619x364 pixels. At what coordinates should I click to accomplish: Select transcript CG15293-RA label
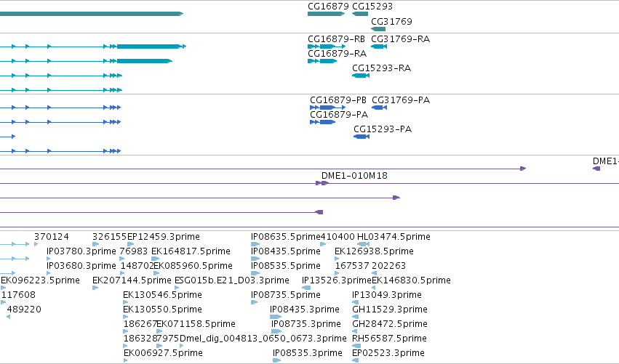(x=381, y=68)
